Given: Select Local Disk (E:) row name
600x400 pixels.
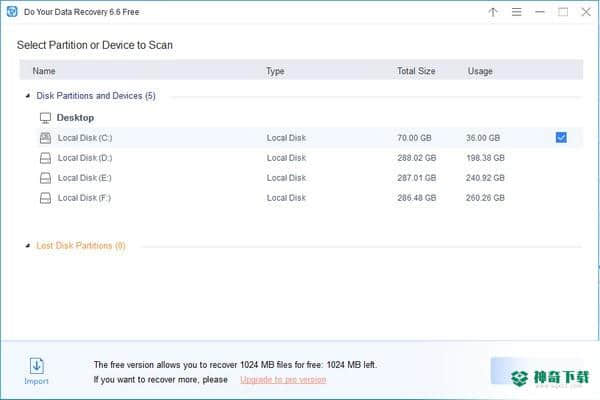Looking at the screenshot, I should tap(85, 178).
